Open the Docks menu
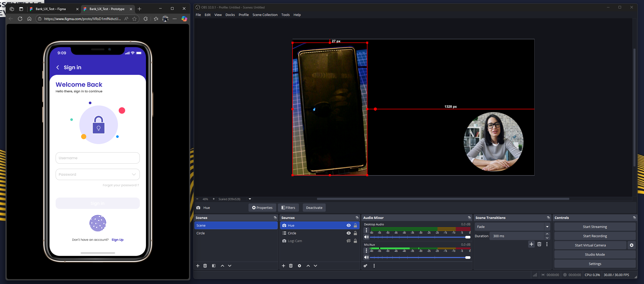Viewport: 644px width, 284px height. click(x=230, y=15)
